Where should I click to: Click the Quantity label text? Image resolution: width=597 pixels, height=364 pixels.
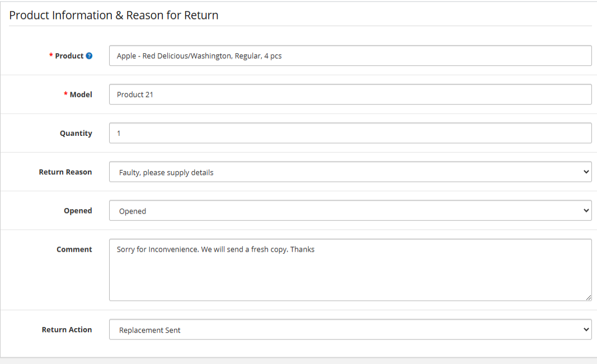[76, 133]
